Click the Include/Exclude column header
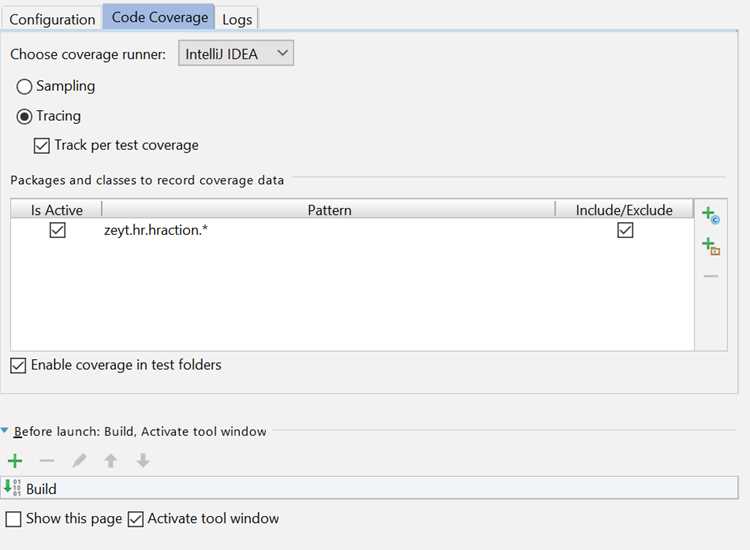Screen dimensions: 750x550 coord(624,210)
